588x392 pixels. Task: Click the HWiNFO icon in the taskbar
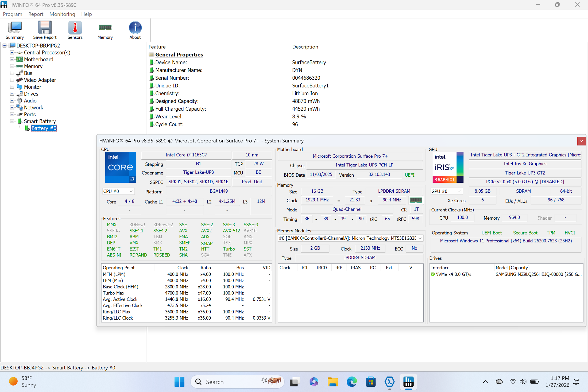tap(408, 382)
